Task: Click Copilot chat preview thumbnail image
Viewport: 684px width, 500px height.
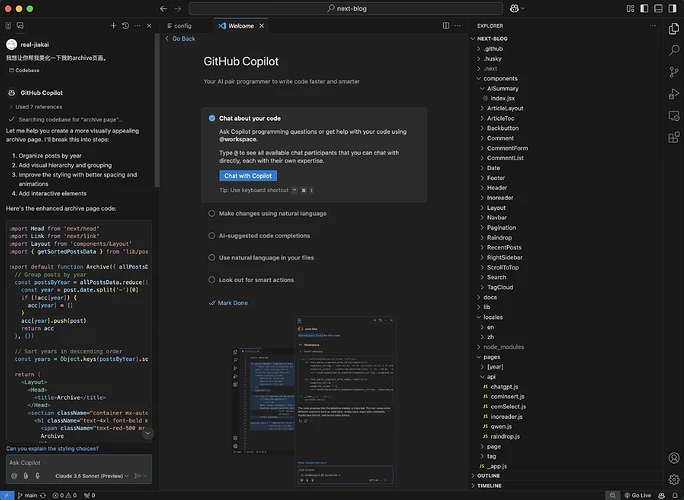Action: pyautogui.click(x=314, y=401)
